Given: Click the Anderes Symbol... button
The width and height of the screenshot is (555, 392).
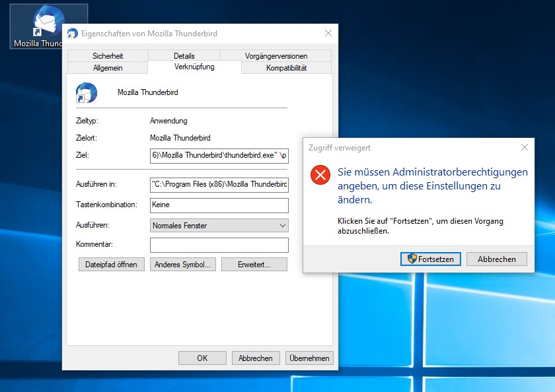Looking at the screenshot, I should (x=182, y=265).
